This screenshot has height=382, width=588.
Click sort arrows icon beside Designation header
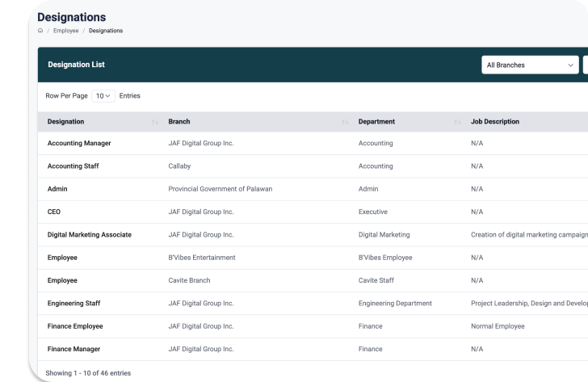coord(154,122)
